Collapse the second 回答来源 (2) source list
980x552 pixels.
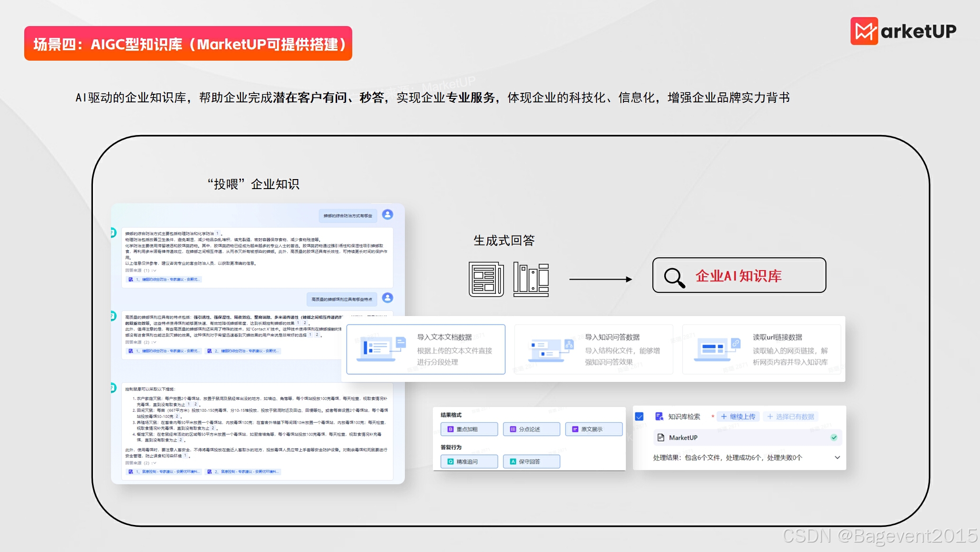(154, 342)
